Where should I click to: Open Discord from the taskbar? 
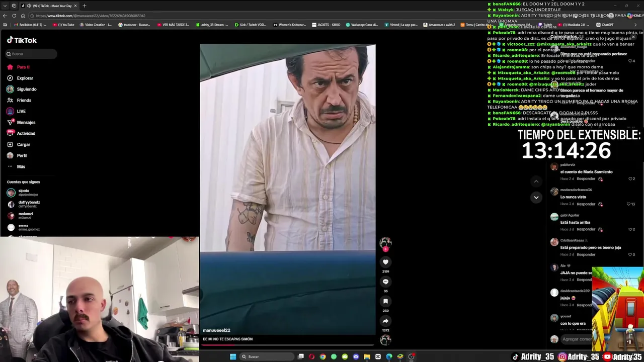click(356, 357)
